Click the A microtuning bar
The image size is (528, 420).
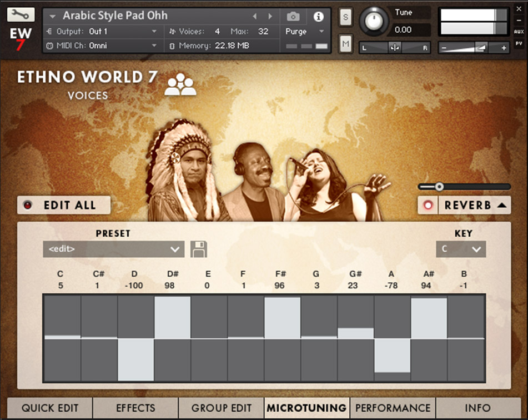point(393,338)
